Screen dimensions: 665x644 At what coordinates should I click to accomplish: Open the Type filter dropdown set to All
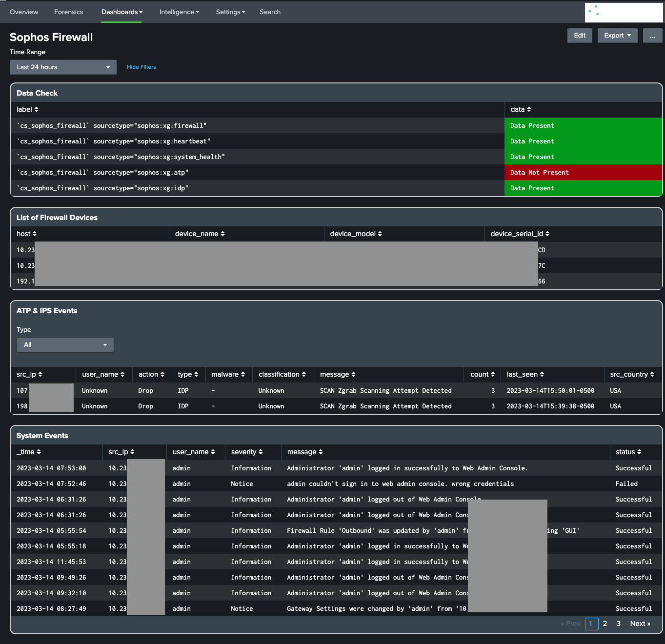point(65,344)
